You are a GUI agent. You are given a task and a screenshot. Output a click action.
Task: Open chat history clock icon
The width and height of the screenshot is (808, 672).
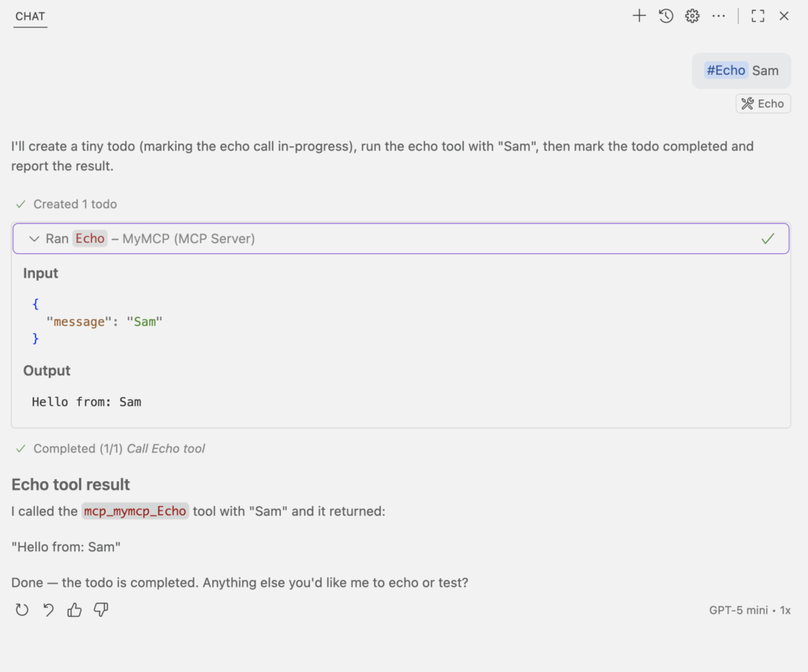(x=666, y=16)
